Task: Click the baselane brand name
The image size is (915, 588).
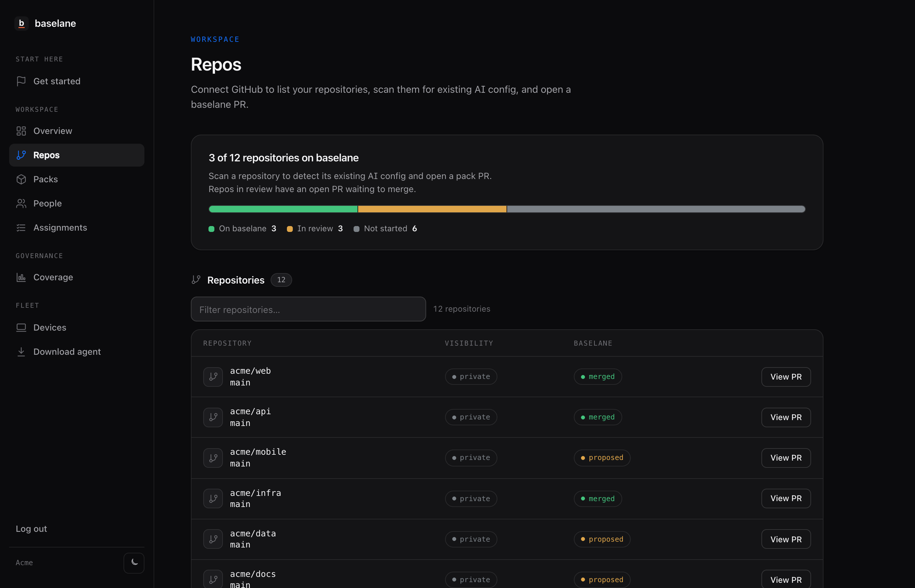Action: tap(55, 23)
